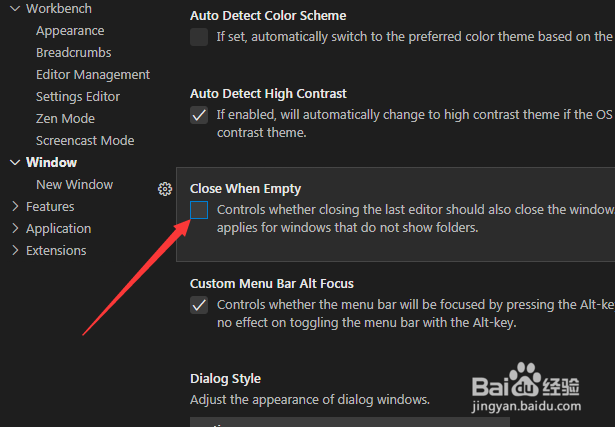This screenshot has height=427, width=615.
Task: Open Appearance settings category
Action: point(70,30)
